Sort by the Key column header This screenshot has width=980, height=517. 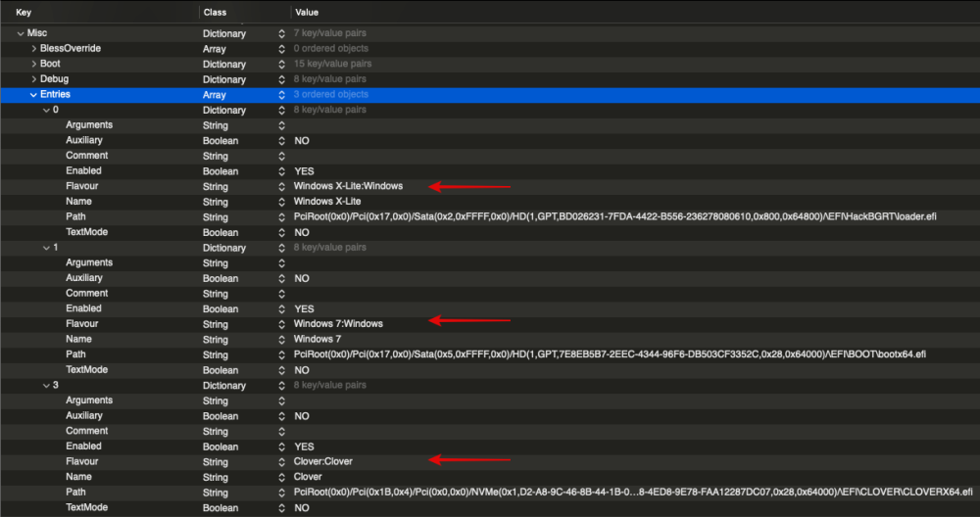(x=24, y=12)
